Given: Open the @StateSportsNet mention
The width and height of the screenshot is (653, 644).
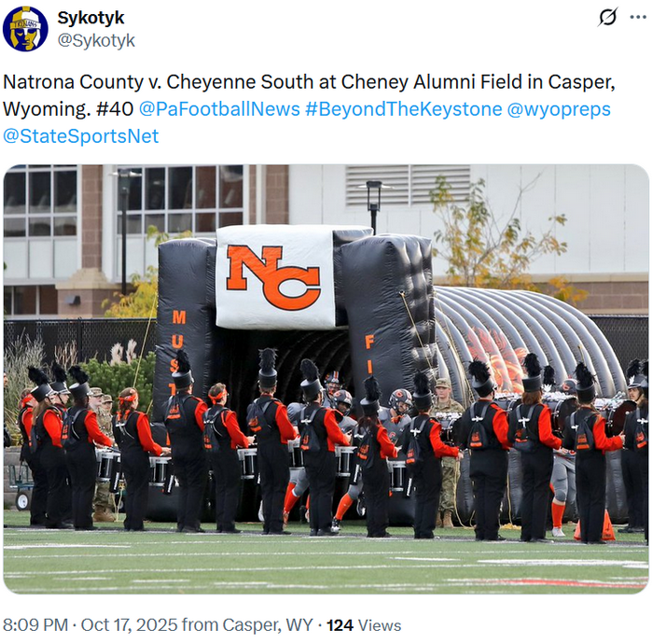Looking at the screenshot, I should (x=81, y=136).
